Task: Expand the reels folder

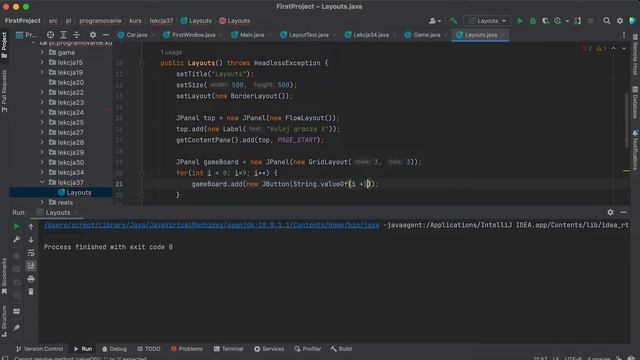Action: point(42,202)
